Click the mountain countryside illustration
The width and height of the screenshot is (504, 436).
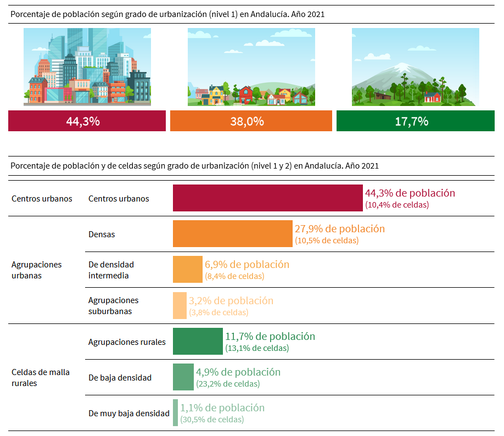415,67
